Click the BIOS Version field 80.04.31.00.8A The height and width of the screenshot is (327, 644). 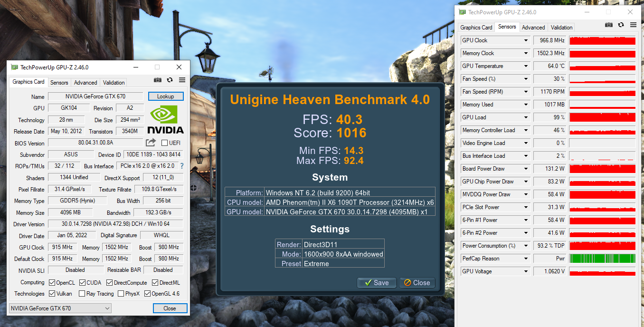(x=95, y=143)
